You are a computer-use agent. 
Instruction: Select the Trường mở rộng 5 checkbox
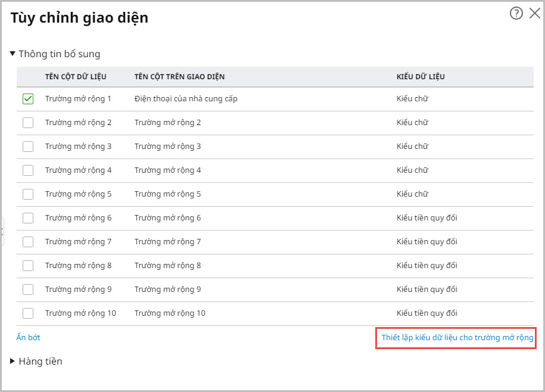28,194
